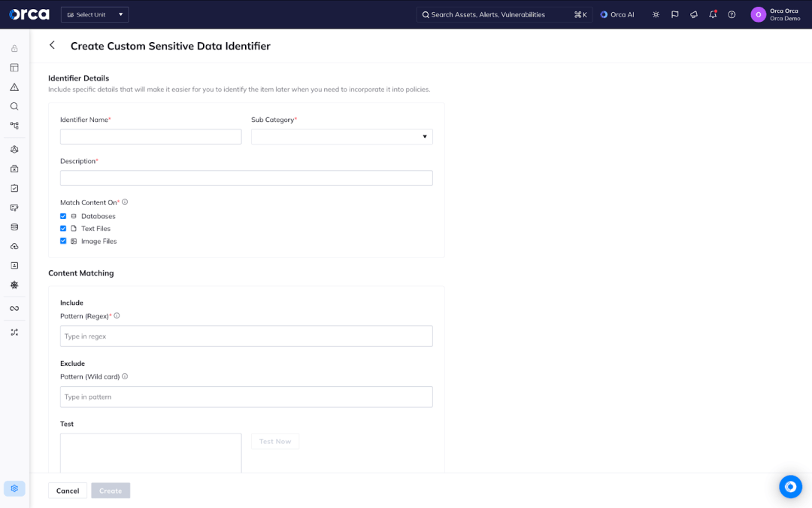Open the announcements megaphone icon

694,14
